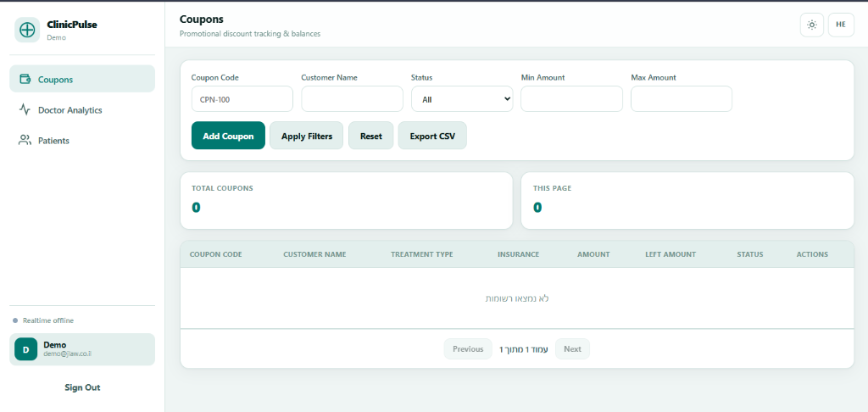Focus the Coupon Code input field
The image size is (868, 412).
click(x=242, y=99)
